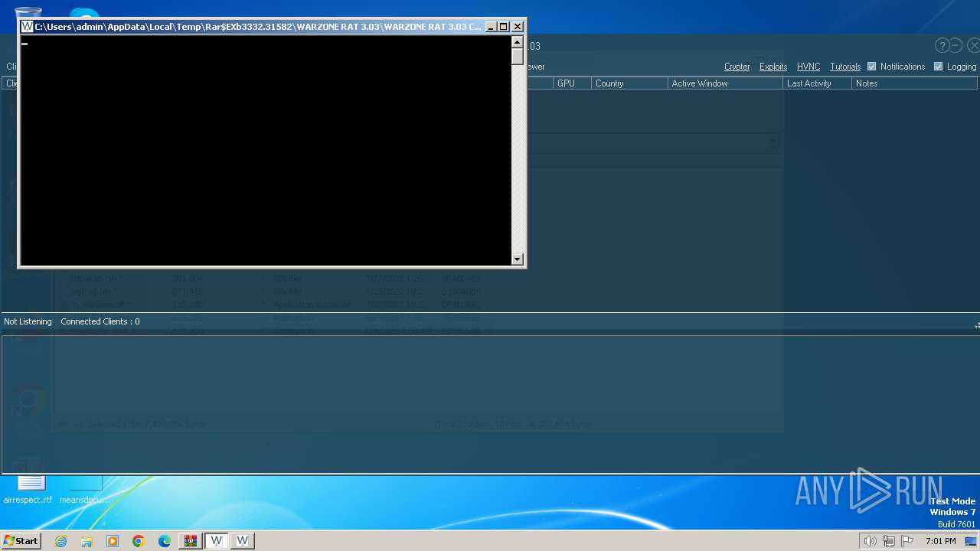Click the Show Desktop button
This screenshot has height=551, width=980.
pyautogui.click(x=972, y=541)
